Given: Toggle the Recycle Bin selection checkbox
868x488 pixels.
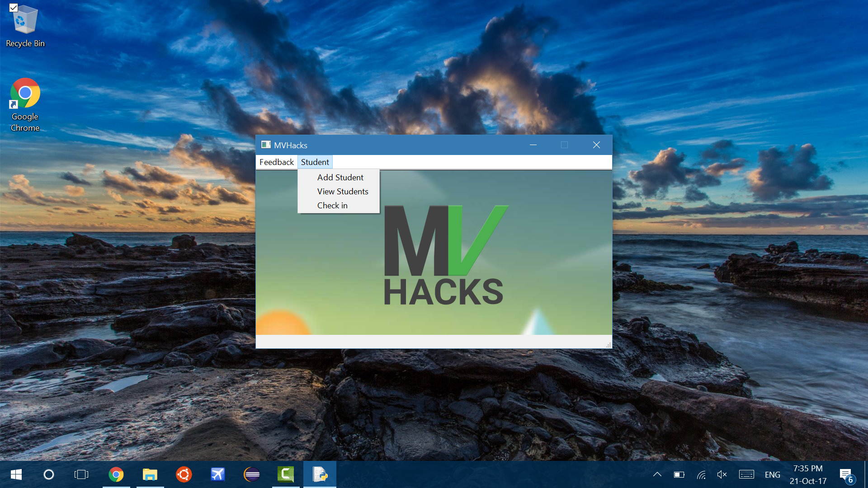Looking at the screenshot, I should pos(14,8).
